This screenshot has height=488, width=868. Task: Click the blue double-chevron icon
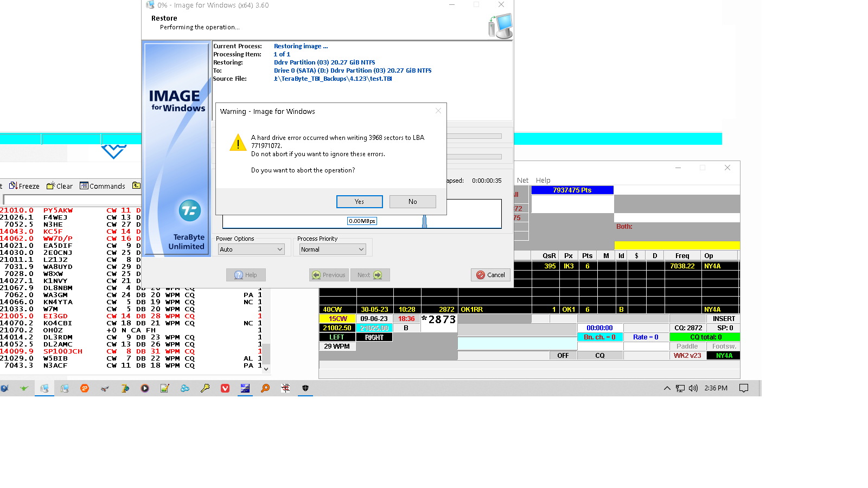pos(114,151)
